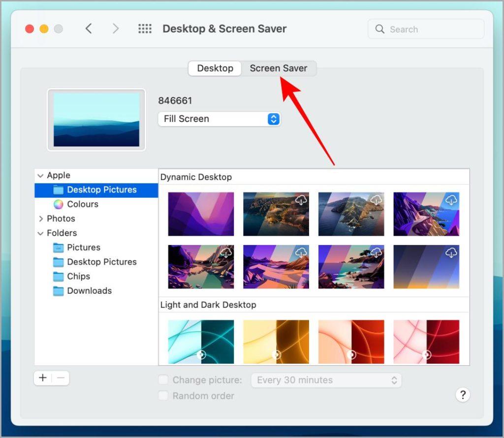Download icon on Catalina island wallpaper
Image resolution: width=504 pixels, height=438 pixels.
point(376,200)
